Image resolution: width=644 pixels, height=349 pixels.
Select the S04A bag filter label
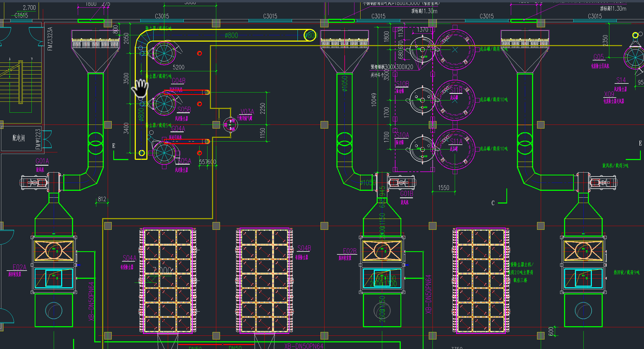(129, 258)
